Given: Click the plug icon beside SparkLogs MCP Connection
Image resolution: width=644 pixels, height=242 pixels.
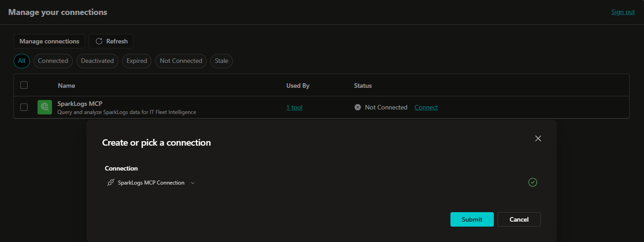Looking at the screenshot, I should point(110,183).
